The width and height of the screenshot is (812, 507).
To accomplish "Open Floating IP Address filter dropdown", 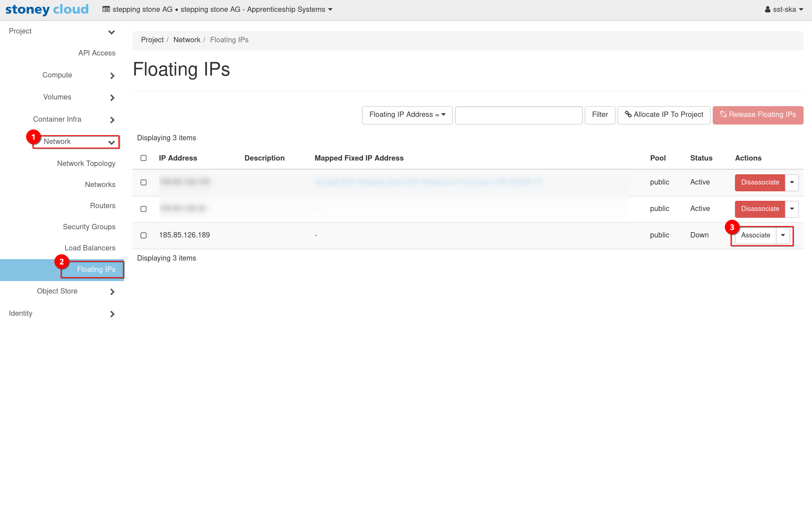I will pos(407,115).
